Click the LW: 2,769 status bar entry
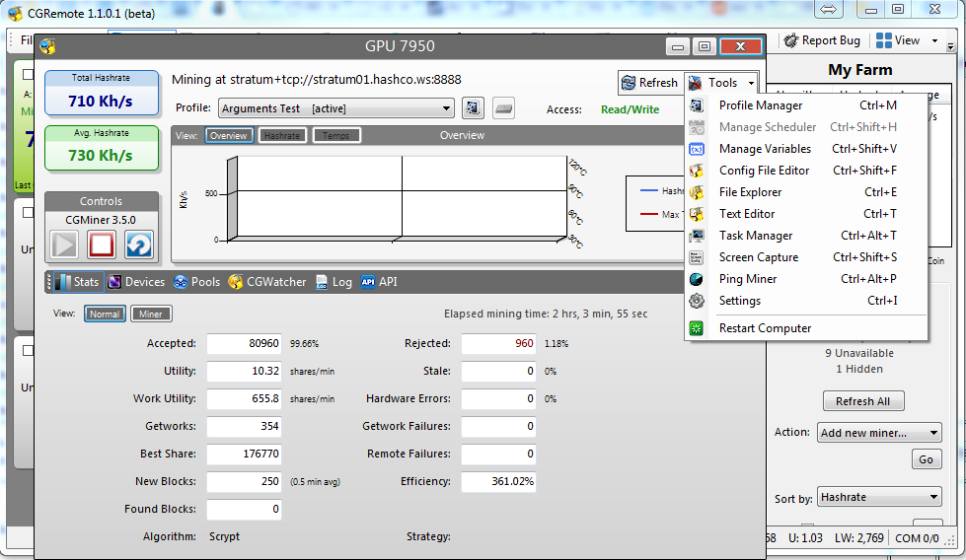966x560 pixels. [x=858, y=538]
